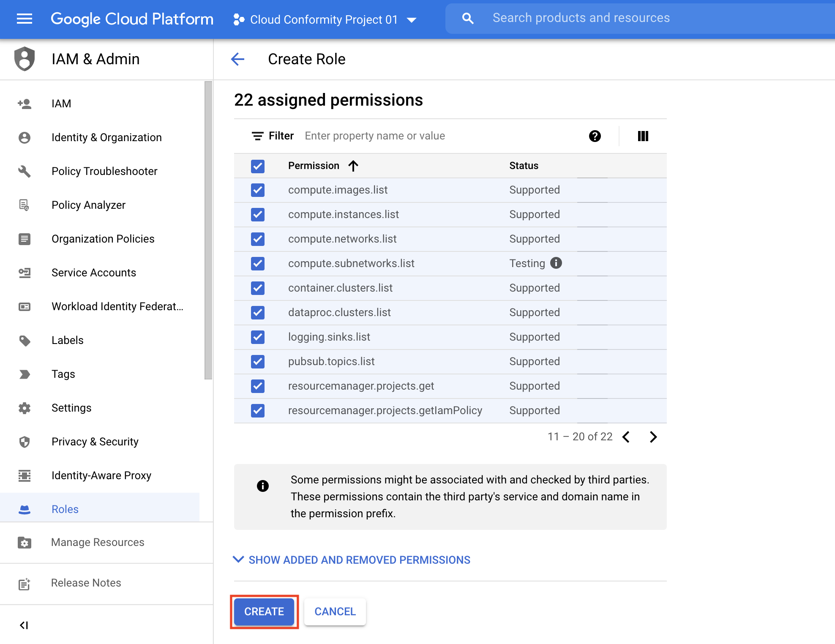This screenshot has width=835, height=644.
Task: Go to next page of permissions
Action: pos(653,437)
